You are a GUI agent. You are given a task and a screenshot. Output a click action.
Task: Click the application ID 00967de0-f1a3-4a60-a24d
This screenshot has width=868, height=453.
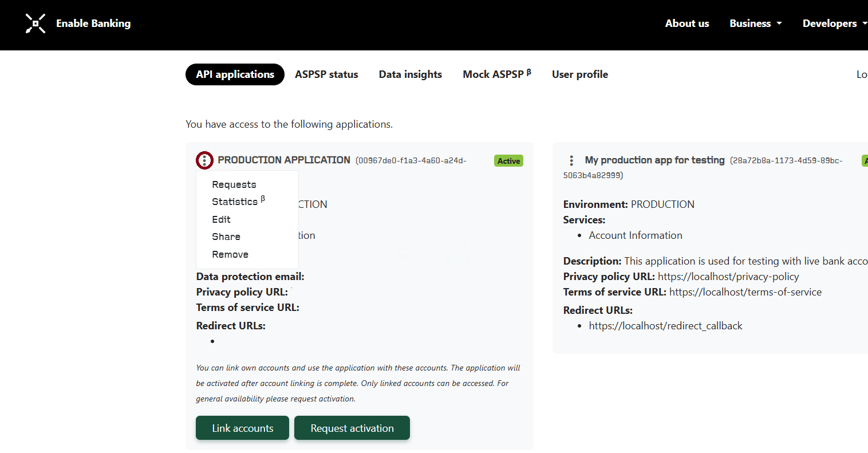point(411,160)
